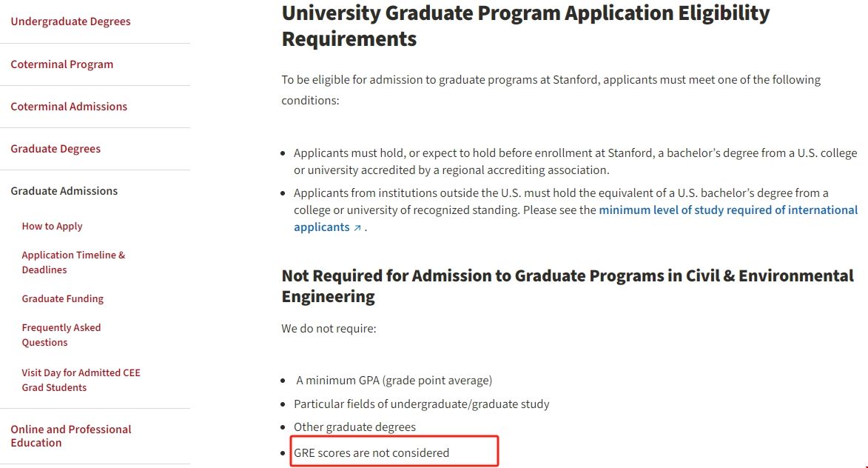Go to Coterminal Program in sidebar
The width and height of the screenshot is (868, 468).
point(62,64)
